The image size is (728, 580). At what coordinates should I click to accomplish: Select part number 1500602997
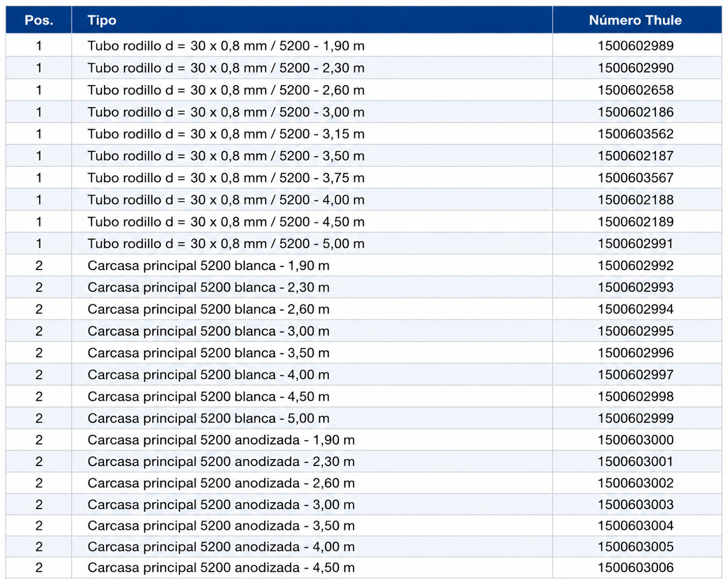(636, 374)
